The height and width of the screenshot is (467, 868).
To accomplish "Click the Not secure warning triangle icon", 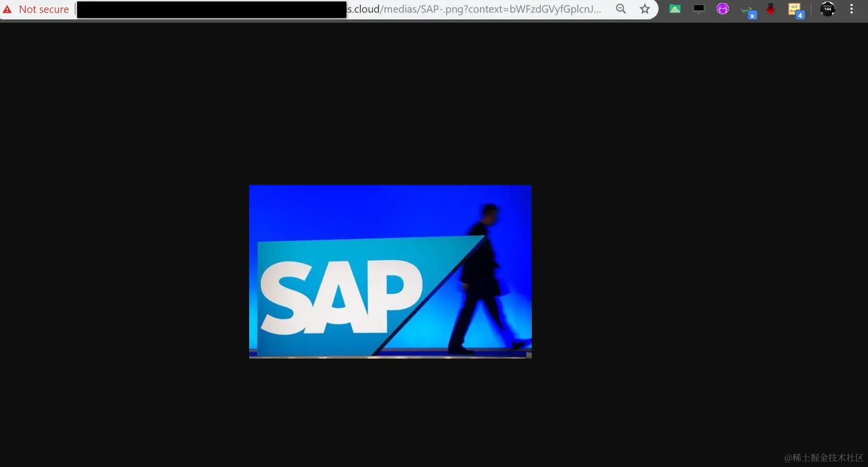I will 7,9.
